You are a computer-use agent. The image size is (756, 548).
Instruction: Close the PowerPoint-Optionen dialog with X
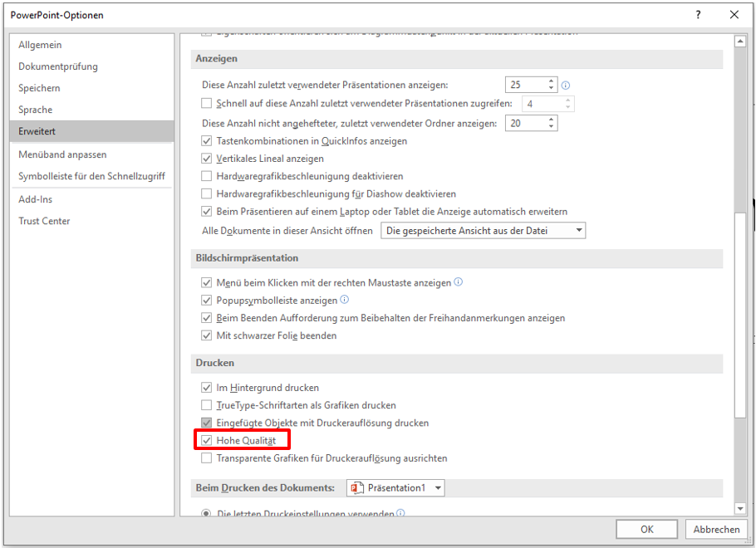point(734,15)
